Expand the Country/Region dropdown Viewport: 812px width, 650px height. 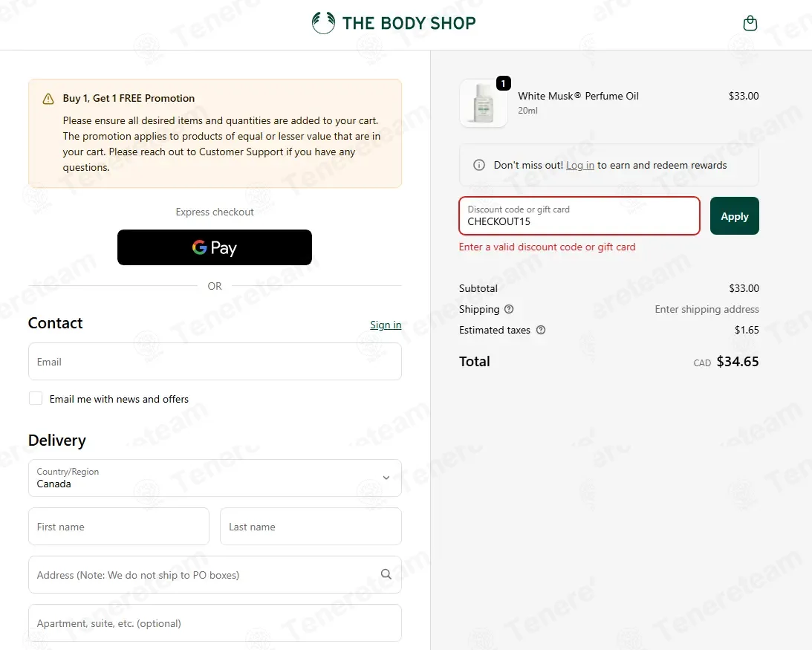pos(215,478)
